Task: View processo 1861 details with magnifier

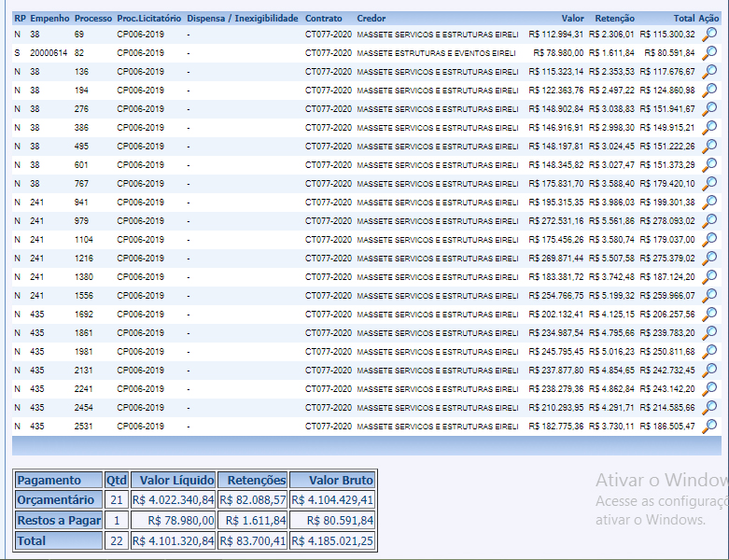Action: 709,333
